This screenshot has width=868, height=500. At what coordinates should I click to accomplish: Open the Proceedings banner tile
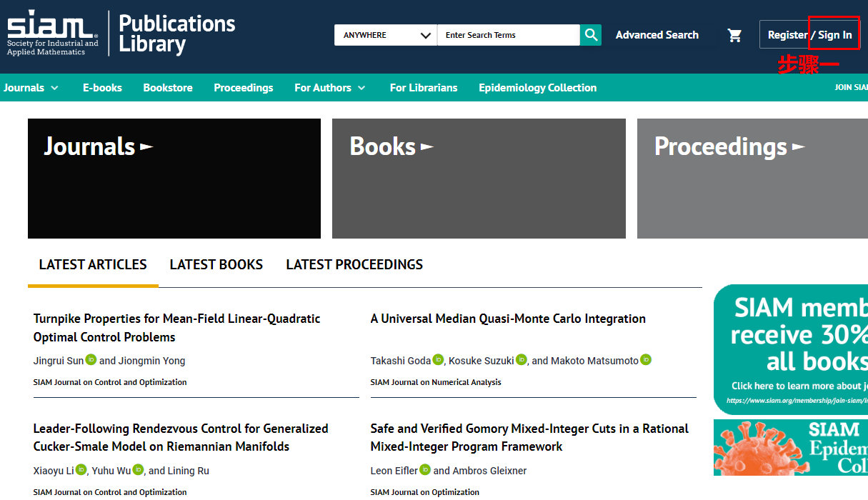[x=752, y=179]
